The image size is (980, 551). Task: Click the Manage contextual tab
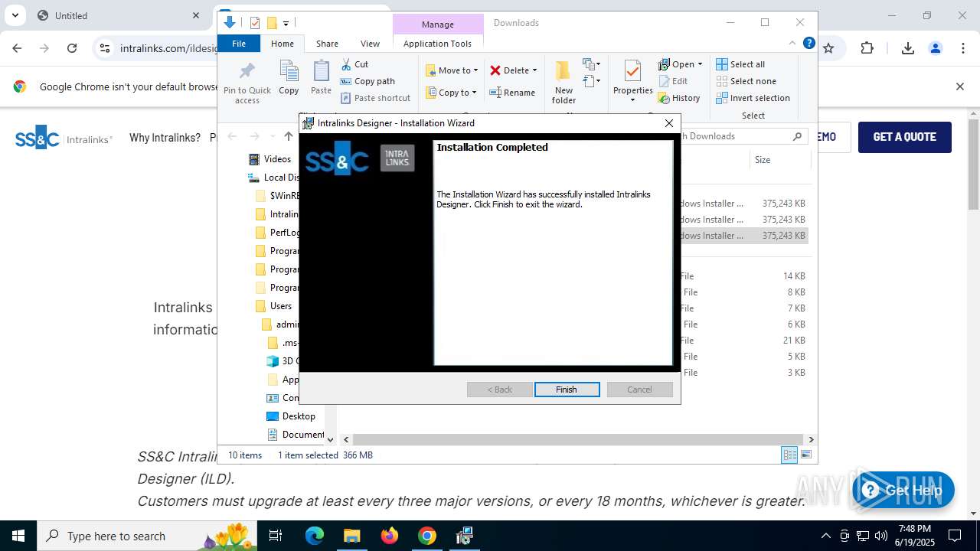(437, 24)
